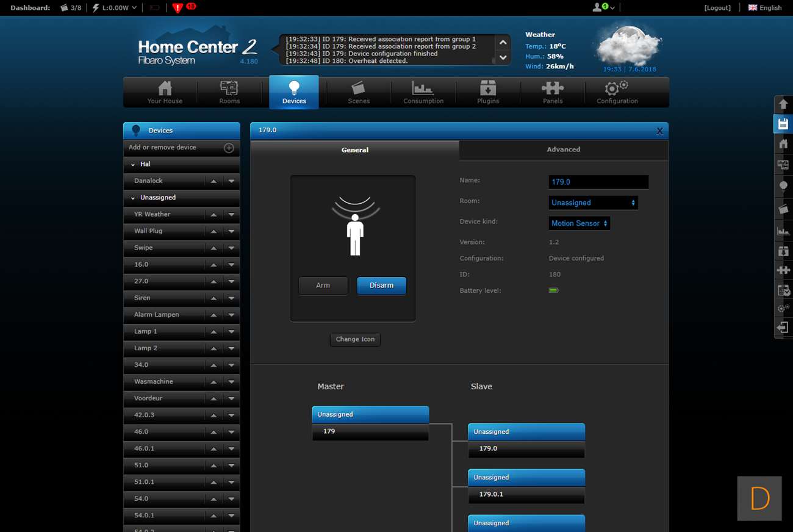This screenshot has width=793, height=532.
Task: Click the gears icon in right sidebar
Action: pyautogui.click(x=783, y=309)
